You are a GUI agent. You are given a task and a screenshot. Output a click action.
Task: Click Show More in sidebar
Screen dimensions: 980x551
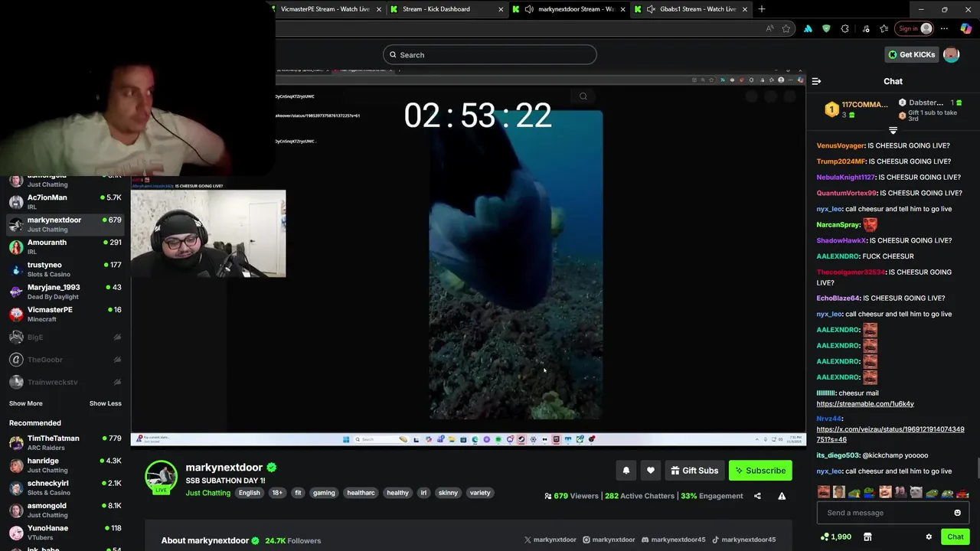tap(25, 403)
